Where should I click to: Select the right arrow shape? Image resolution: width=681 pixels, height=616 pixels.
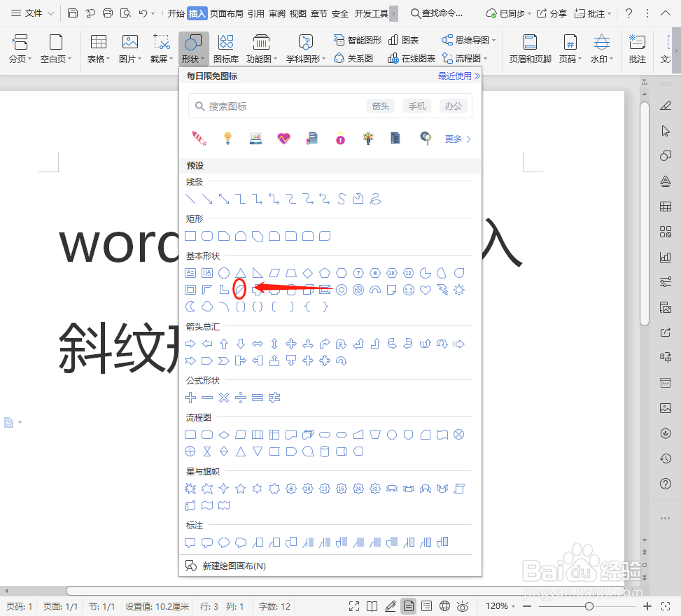click(190, 344)
